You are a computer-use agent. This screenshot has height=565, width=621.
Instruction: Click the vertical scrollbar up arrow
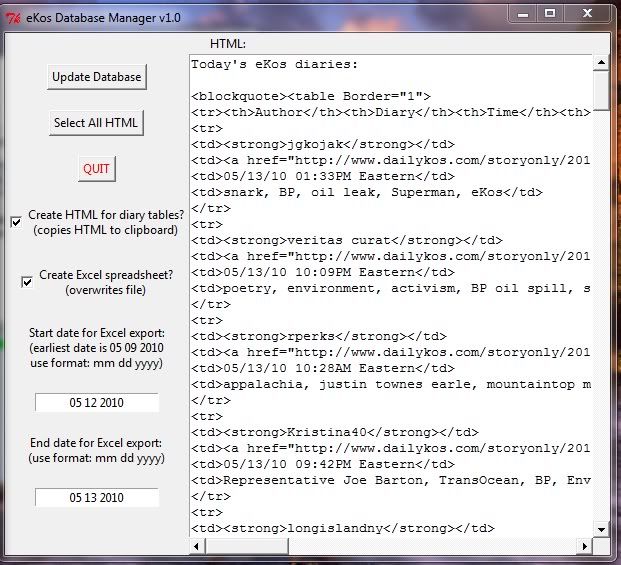(x=601, y=62)
